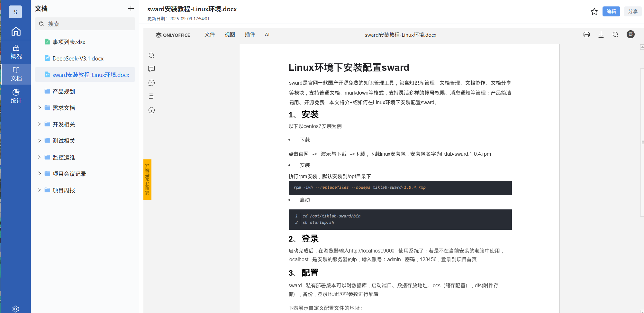Click the scrollbar up arrow of the document
Screen dimensions: 644x313
[x=642, y=47]
